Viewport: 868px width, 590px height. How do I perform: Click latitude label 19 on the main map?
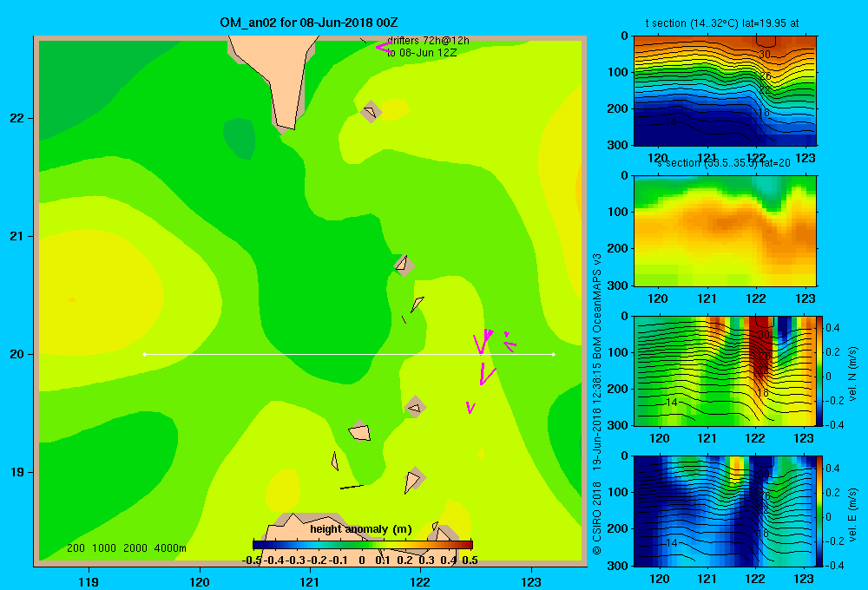[x=17, y=472]
